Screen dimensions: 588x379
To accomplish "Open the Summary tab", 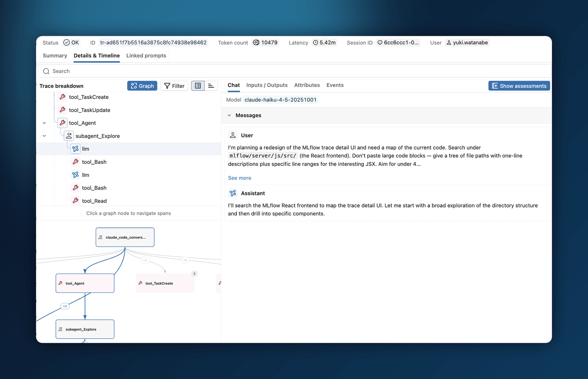I will 55,55.
